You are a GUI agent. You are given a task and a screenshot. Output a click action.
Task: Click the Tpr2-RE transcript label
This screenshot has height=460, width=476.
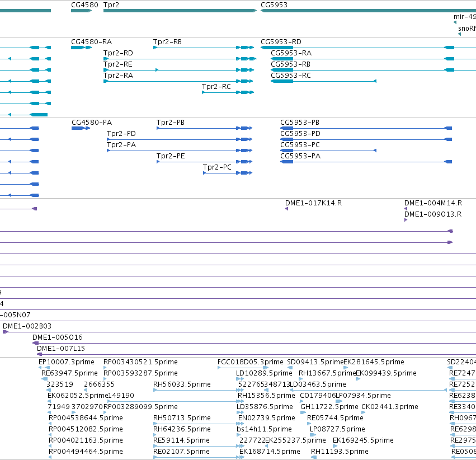pos(118,64)
